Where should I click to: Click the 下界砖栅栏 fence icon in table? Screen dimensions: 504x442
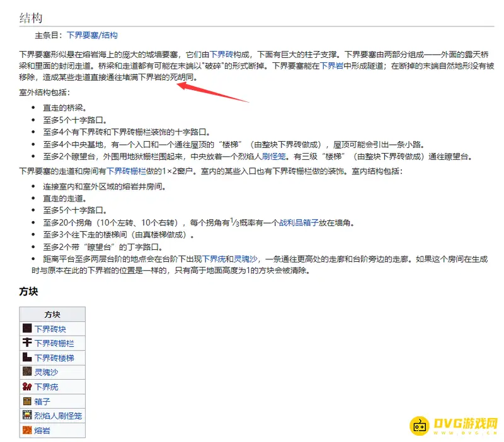[x=27, y=343]
